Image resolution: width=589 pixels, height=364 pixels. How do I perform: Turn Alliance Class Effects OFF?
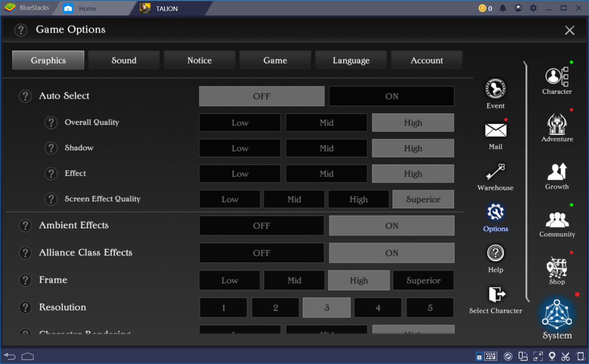click(262, 253)
